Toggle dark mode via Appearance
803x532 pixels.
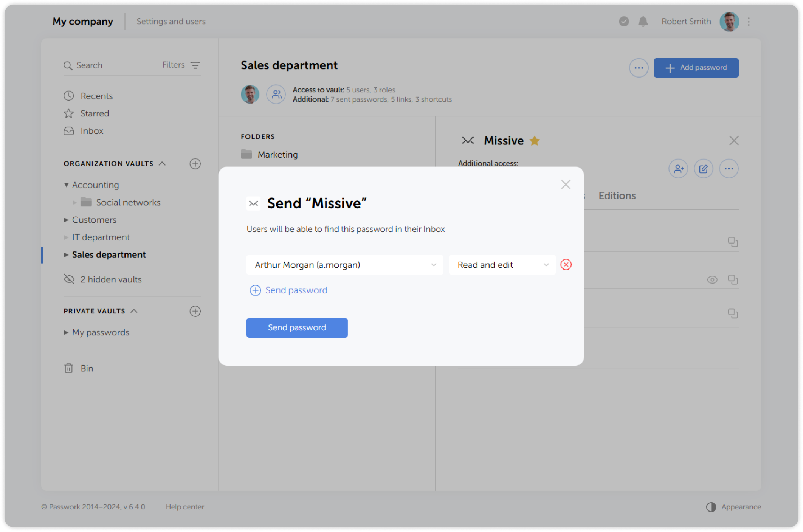(x=735, y=507)
